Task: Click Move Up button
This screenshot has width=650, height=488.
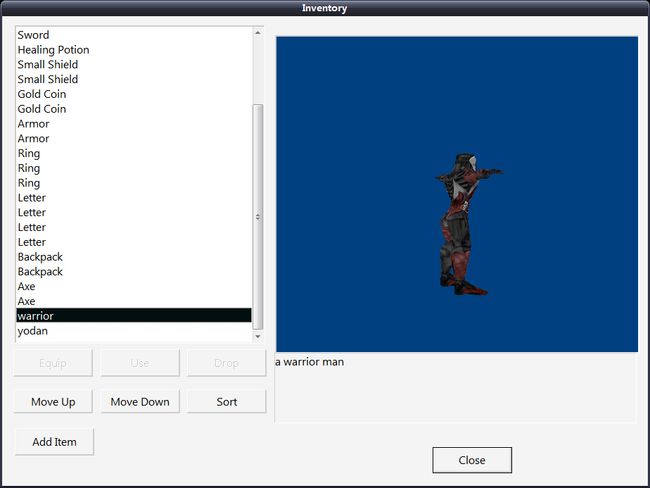Action: pos(53,402)
